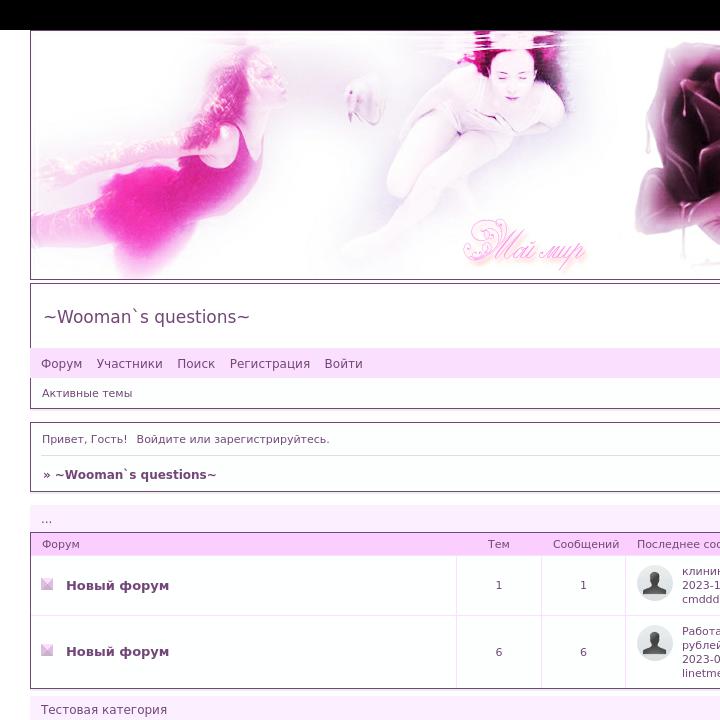Open the Регистрация page

(x=269, y=364)
